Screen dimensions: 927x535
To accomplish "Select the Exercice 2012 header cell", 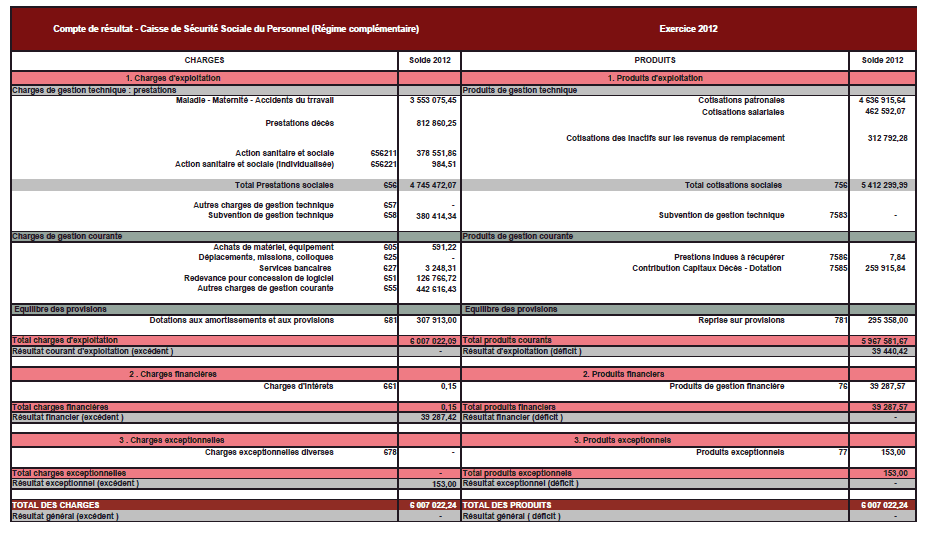I will pos(688,29).
